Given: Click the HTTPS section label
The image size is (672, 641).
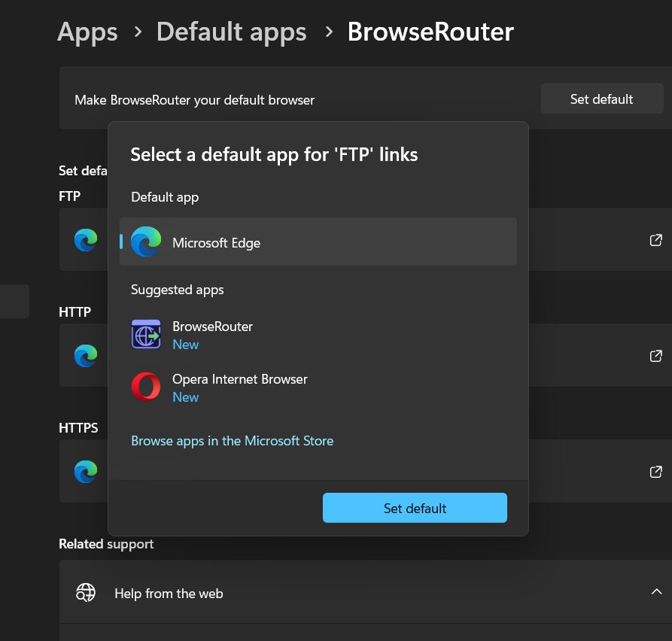Looking at the screenshot, I should [78, 427].
